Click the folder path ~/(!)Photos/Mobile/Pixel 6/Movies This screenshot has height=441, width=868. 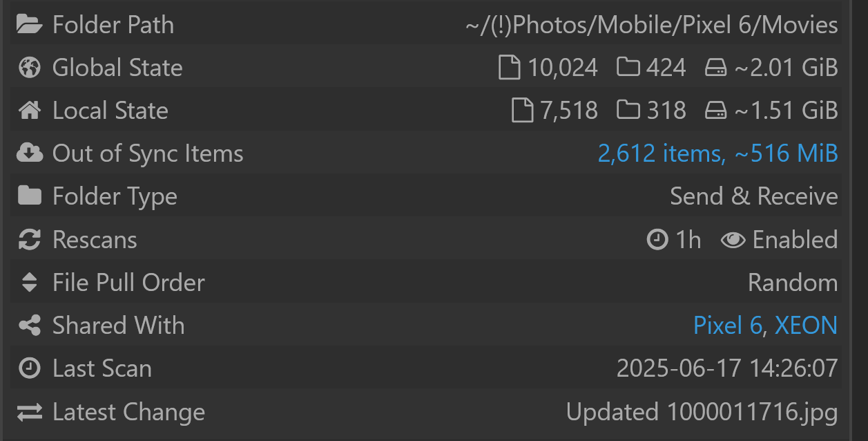pos(651,25)
